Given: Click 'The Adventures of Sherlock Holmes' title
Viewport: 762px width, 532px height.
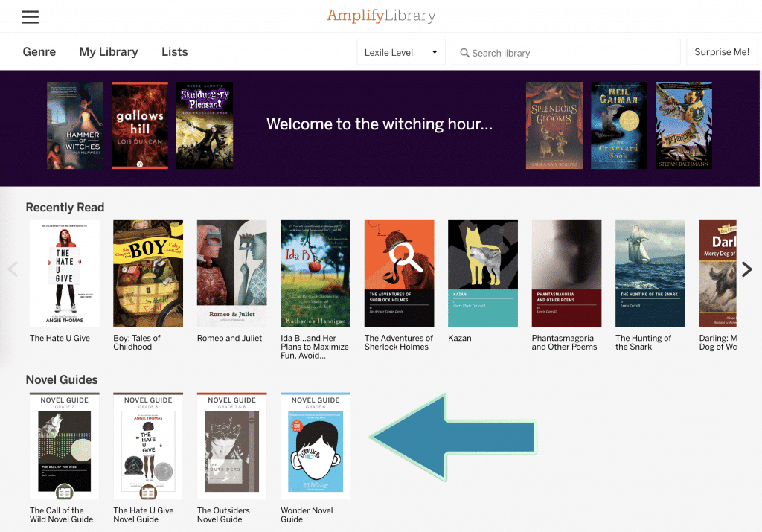Looking at the screenshot, I should pos(399,342).
